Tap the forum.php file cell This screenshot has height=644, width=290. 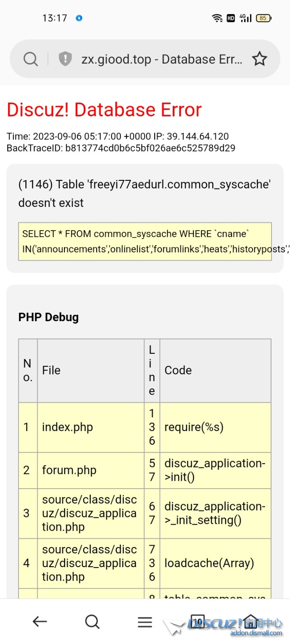(x=91, y=470)
